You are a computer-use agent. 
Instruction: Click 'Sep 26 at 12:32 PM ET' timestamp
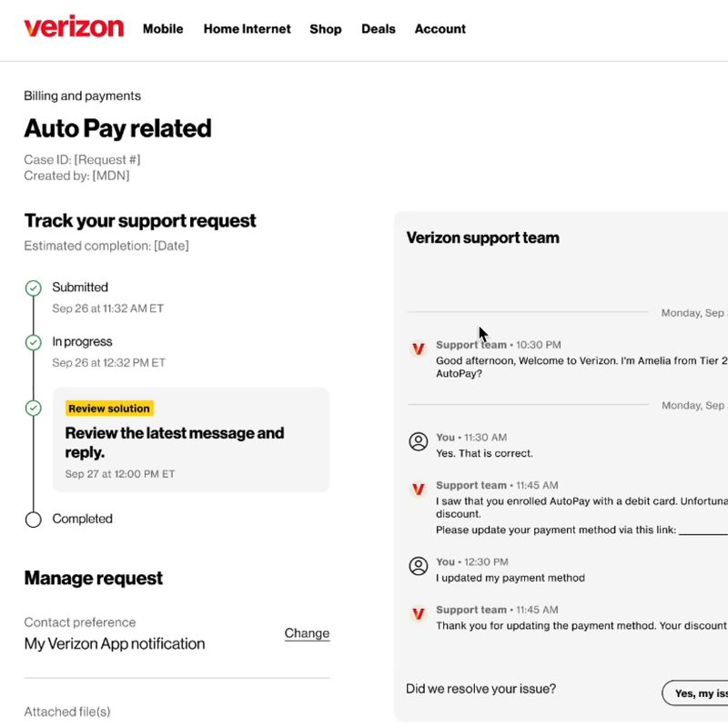click(108, 362)
